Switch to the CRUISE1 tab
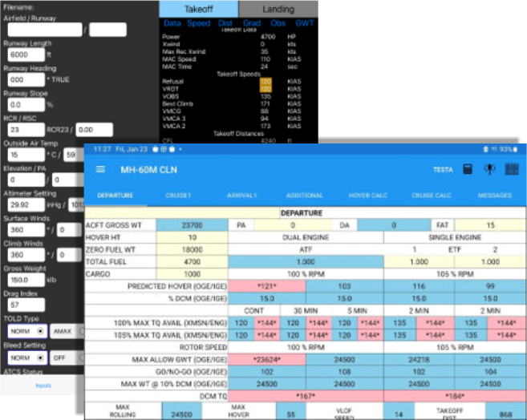This screenshot has height=420, width=527. [x=178, y=195]
